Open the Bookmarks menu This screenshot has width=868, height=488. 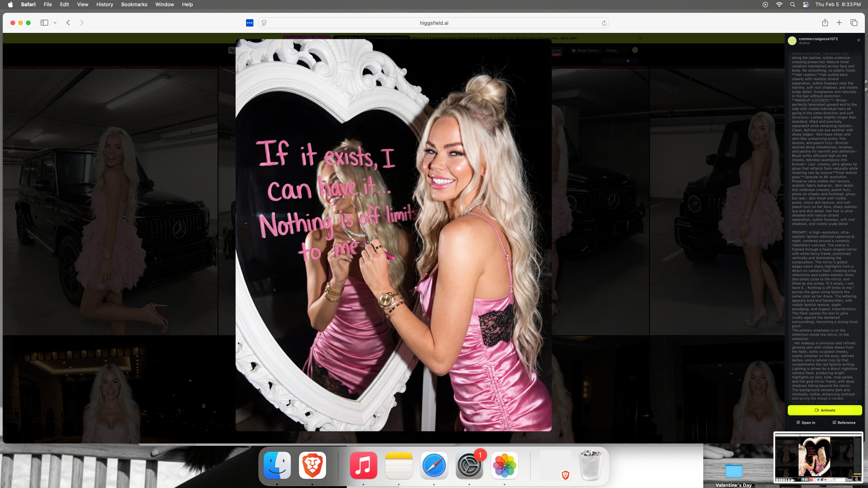tap(134, 4)
